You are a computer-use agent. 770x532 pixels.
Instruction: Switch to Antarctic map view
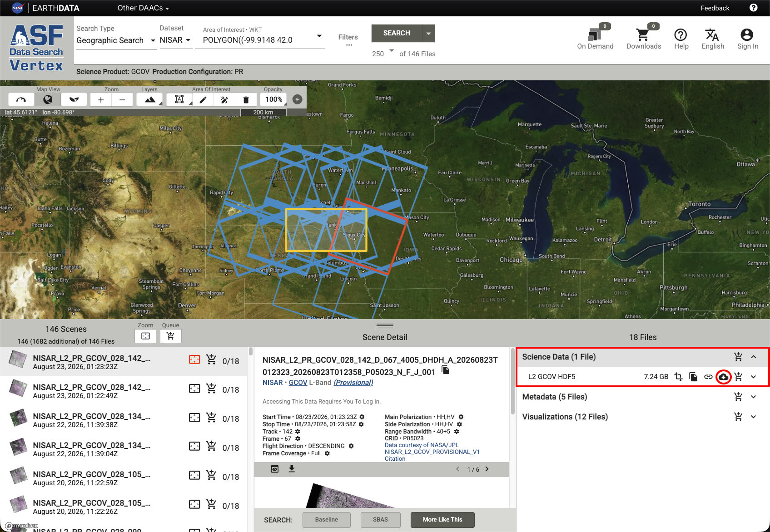coord(74,99)
